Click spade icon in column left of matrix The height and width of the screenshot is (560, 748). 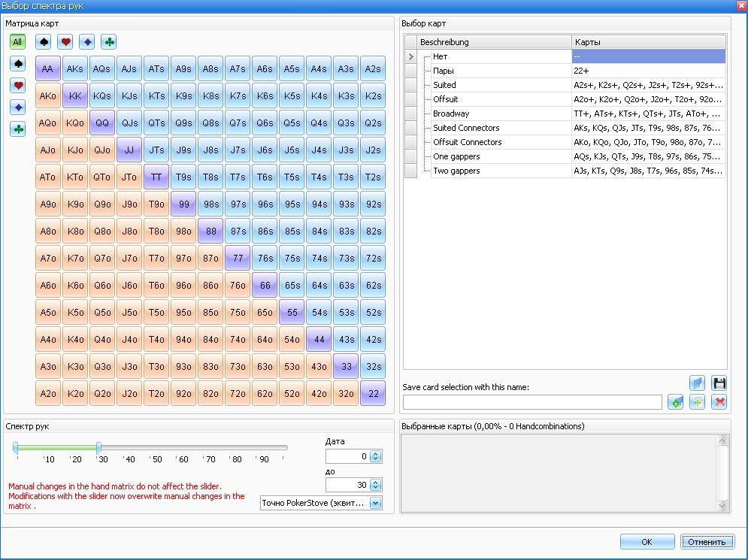[18, 63]
